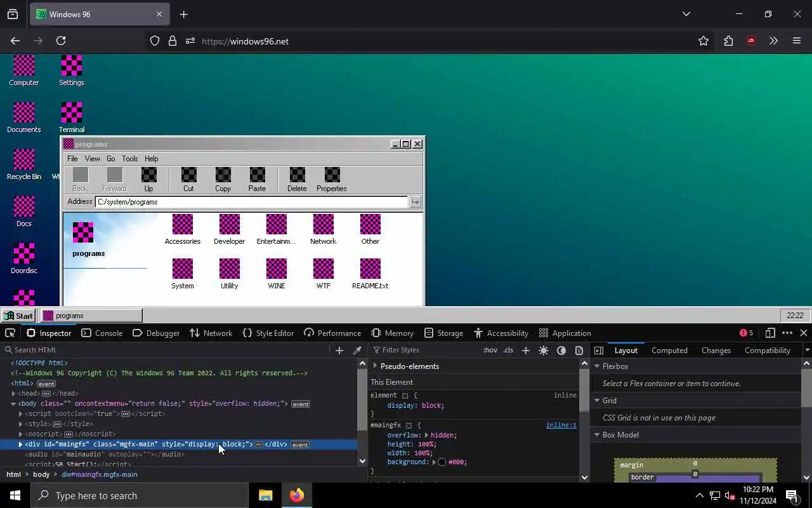Click the add new node plus icon
This screenshot has height=508, width=812.
tap(339, 350)
